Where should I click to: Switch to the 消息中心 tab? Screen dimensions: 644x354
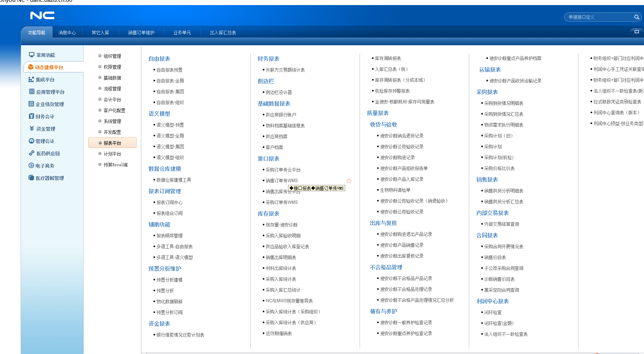click(67, 33)
